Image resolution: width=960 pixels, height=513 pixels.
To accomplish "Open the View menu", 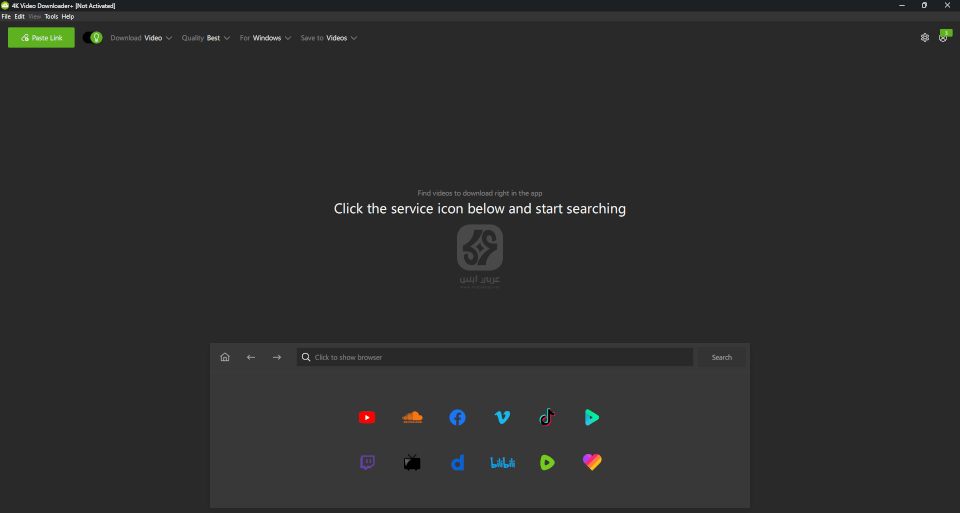I will coord(35,17).
